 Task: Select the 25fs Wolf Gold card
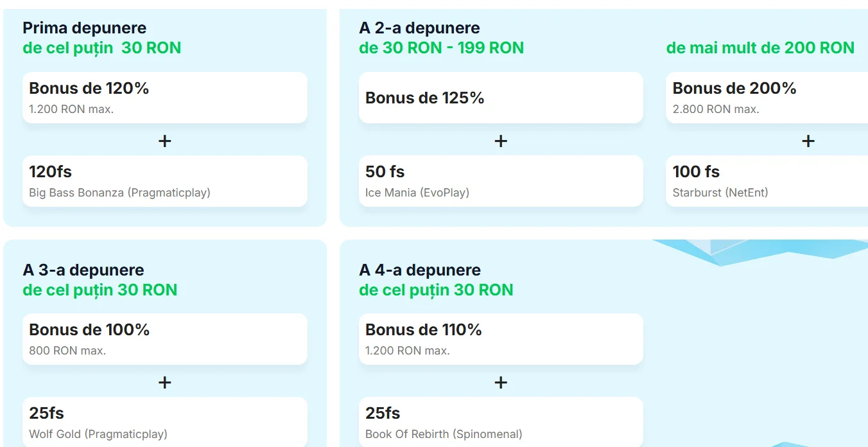[x=165, y=422]
